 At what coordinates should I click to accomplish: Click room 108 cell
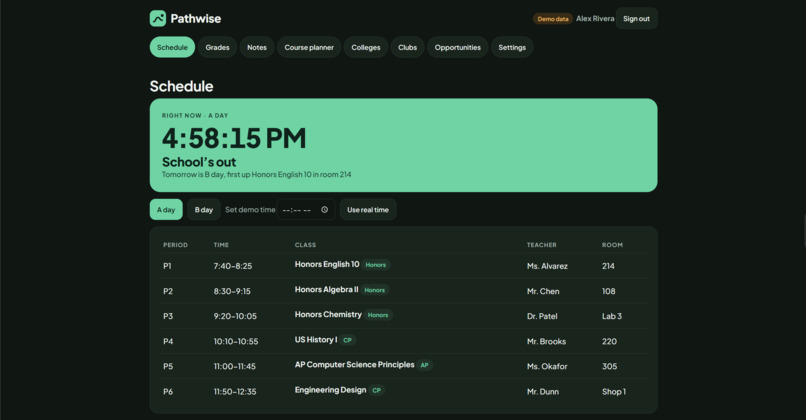coord(609,291)
